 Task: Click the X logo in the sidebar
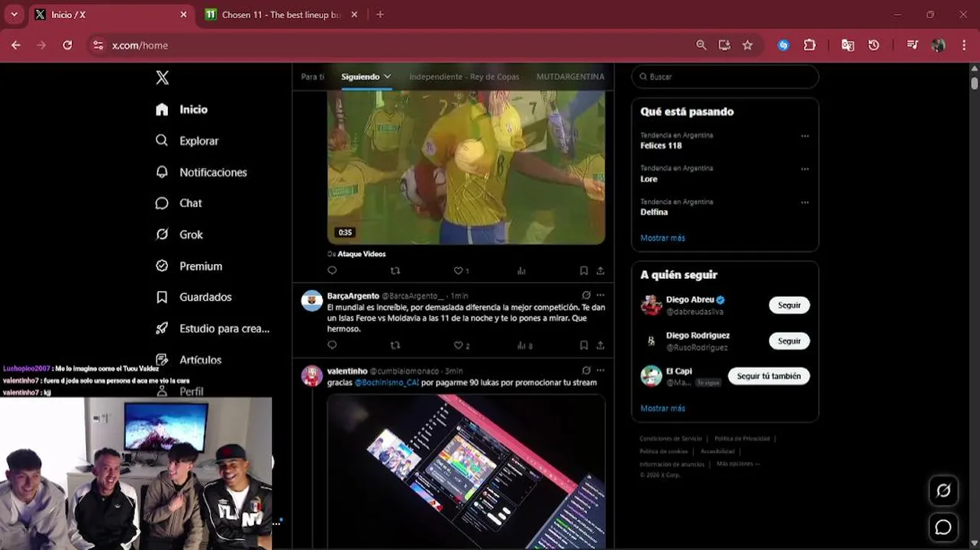pyautogui.click(x=162, y=77)
